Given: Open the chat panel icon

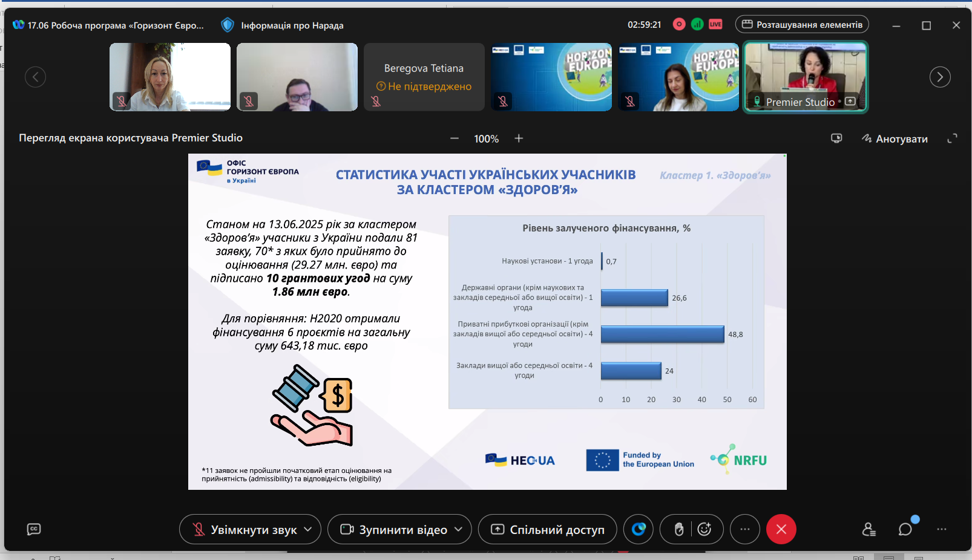Looking at the screenshot, I should coord(905,529).
